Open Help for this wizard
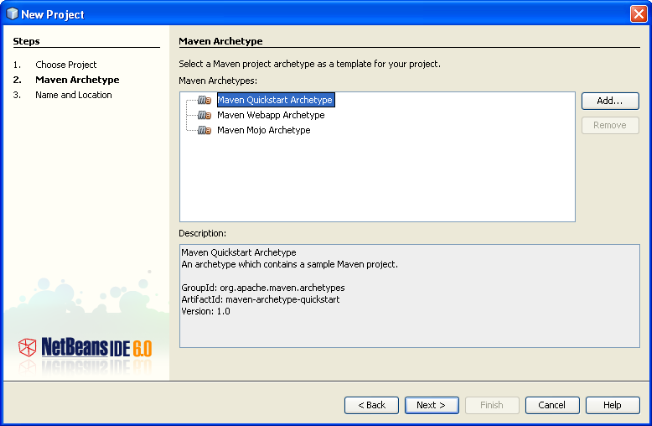Screen dimensions: 652x426 point(612,405)
